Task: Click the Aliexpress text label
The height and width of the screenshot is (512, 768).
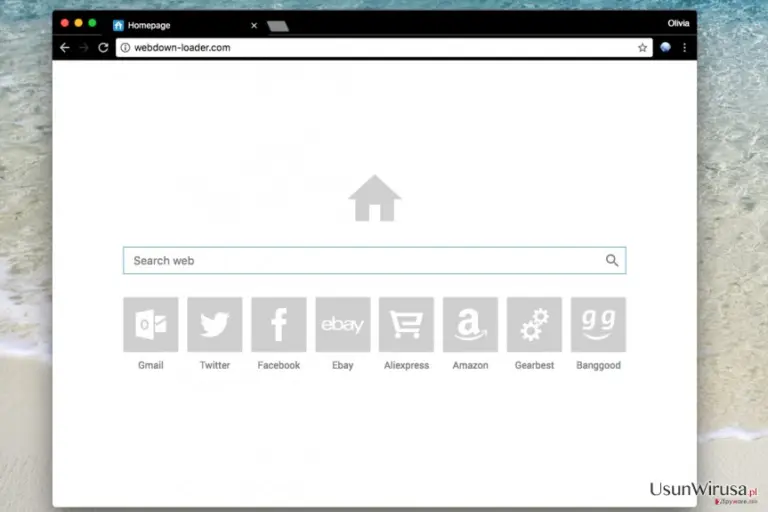Action: (x=406, y=365)
